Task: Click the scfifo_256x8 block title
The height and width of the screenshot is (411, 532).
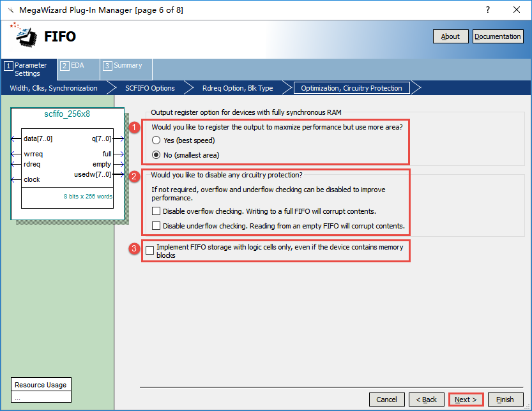Action: (x=67, y=114)
